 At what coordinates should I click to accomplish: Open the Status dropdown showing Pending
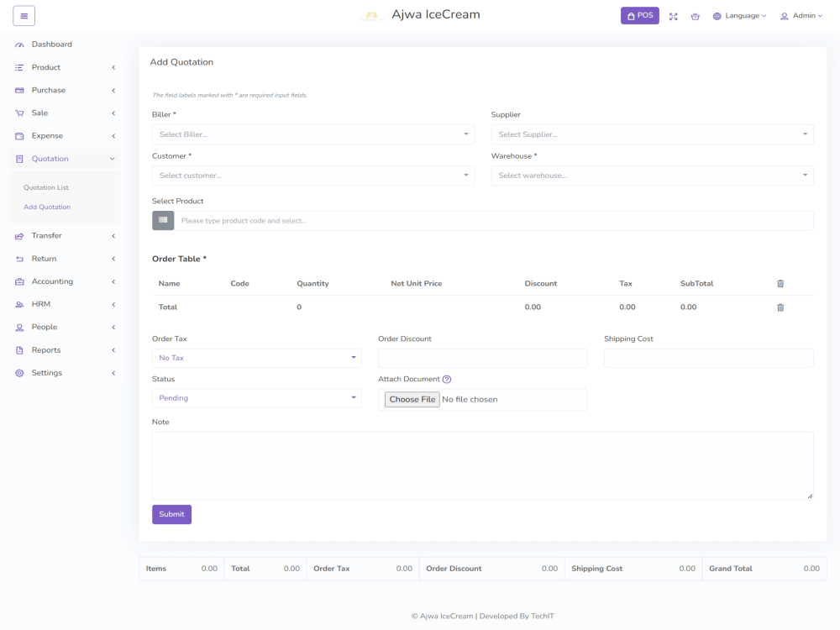click(256, 397)
